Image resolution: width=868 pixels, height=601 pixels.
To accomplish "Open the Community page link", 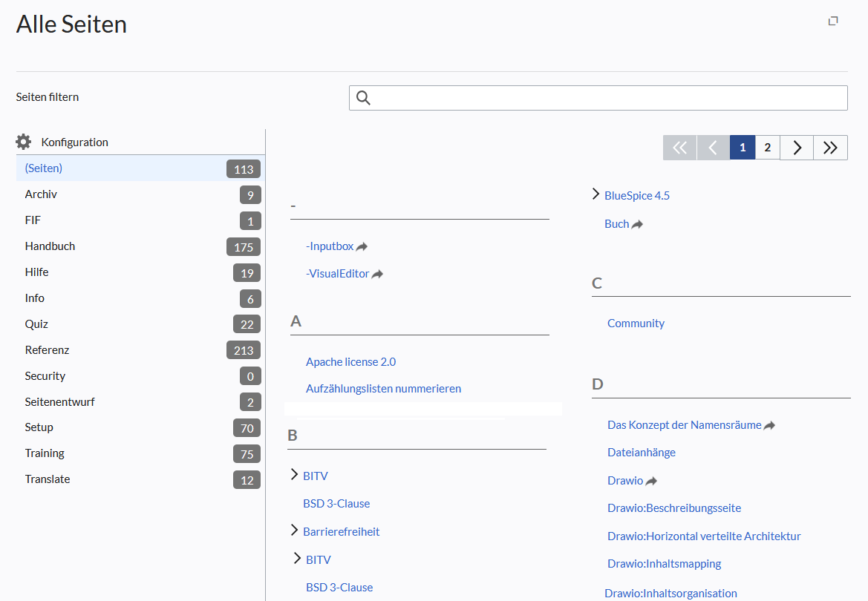I will coord(636,324).
